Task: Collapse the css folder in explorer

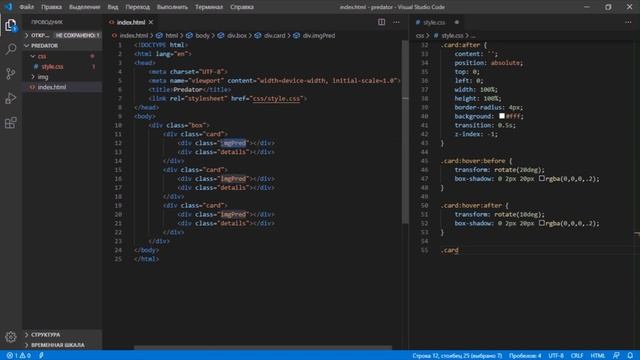Action: click(62, 56)
